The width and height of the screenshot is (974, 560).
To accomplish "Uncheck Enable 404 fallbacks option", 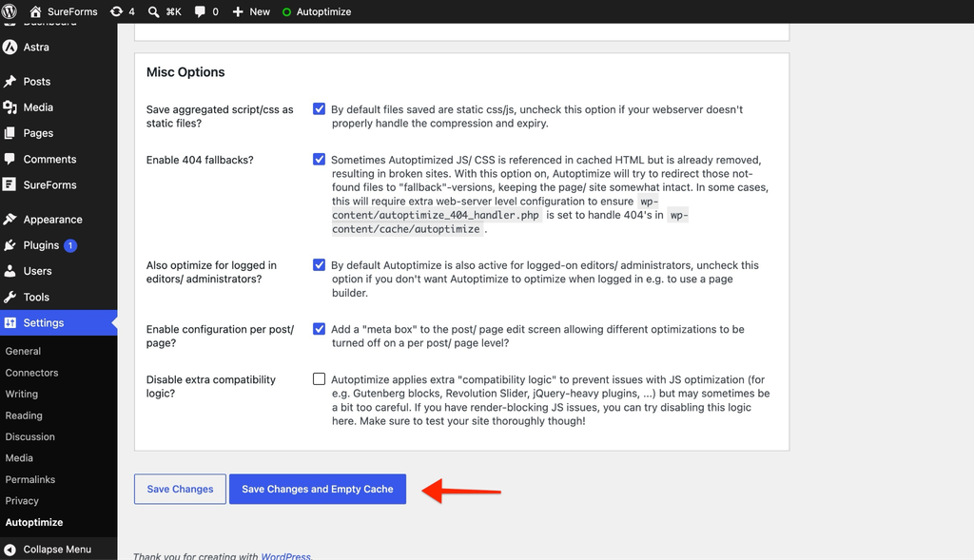I will tap(319, 160).
